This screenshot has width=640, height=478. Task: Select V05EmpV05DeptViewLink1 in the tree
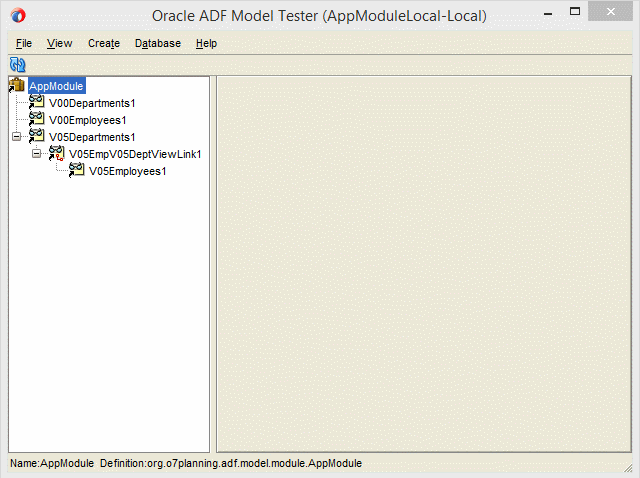135,154
